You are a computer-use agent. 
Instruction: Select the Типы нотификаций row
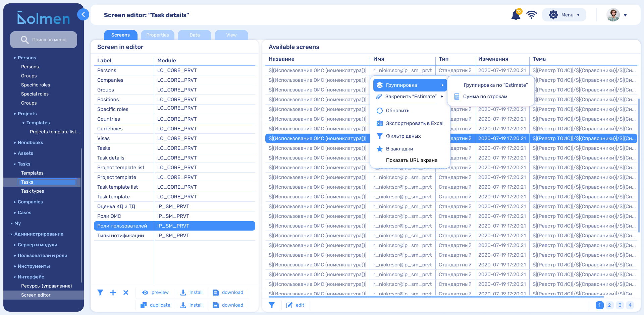(x=174, y=236)
